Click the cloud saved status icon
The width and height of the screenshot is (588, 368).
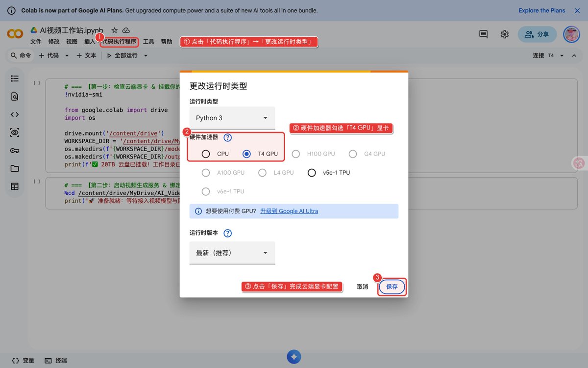126,30
